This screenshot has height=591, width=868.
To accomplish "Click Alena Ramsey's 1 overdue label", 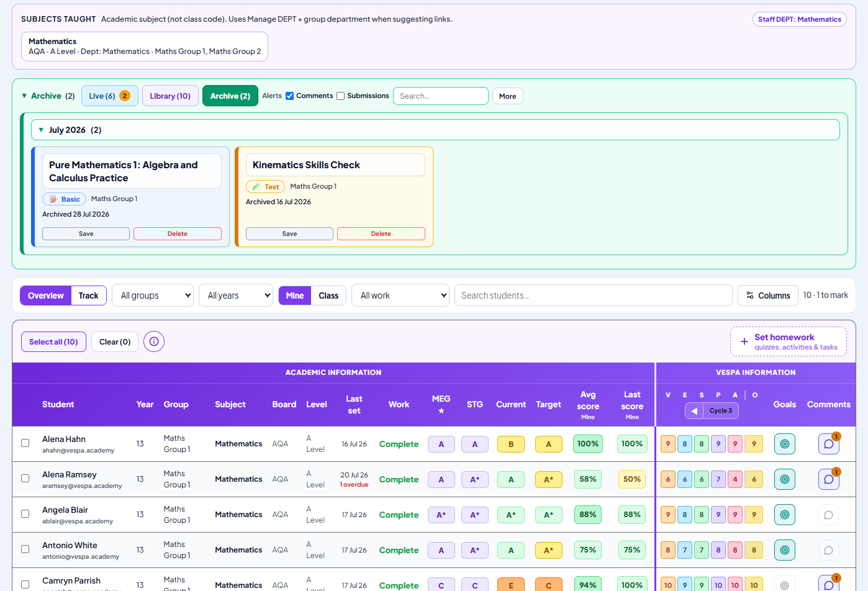I will 354,485.
